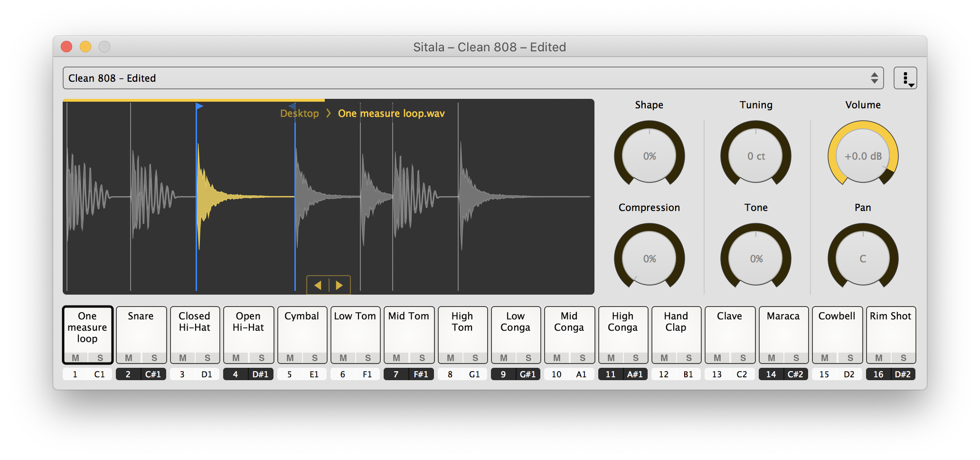Screen dimensions: 980x460
Task: Select the previous slice arrow below the waveform
Action: tap(318, 285)
